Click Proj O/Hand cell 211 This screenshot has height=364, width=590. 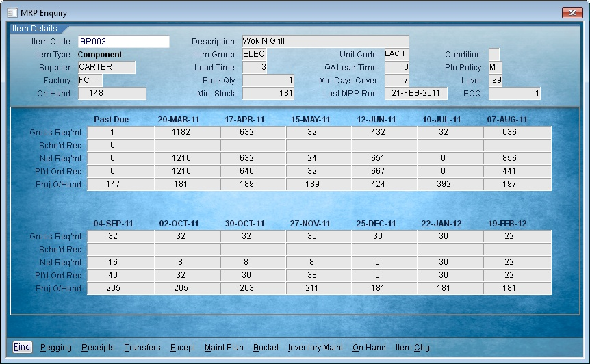319,288
